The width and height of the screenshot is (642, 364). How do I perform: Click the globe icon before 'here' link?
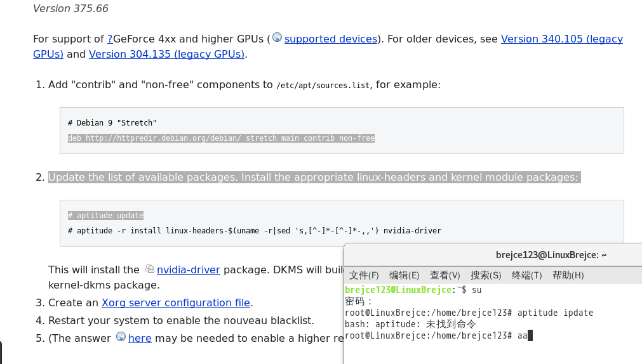pos(121,337)
